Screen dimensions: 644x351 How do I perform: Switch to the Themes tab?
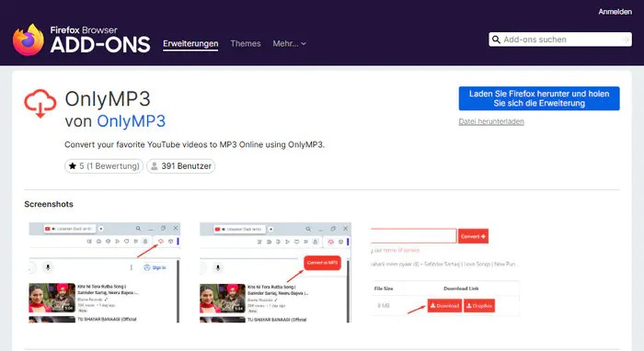coord(246,43)
